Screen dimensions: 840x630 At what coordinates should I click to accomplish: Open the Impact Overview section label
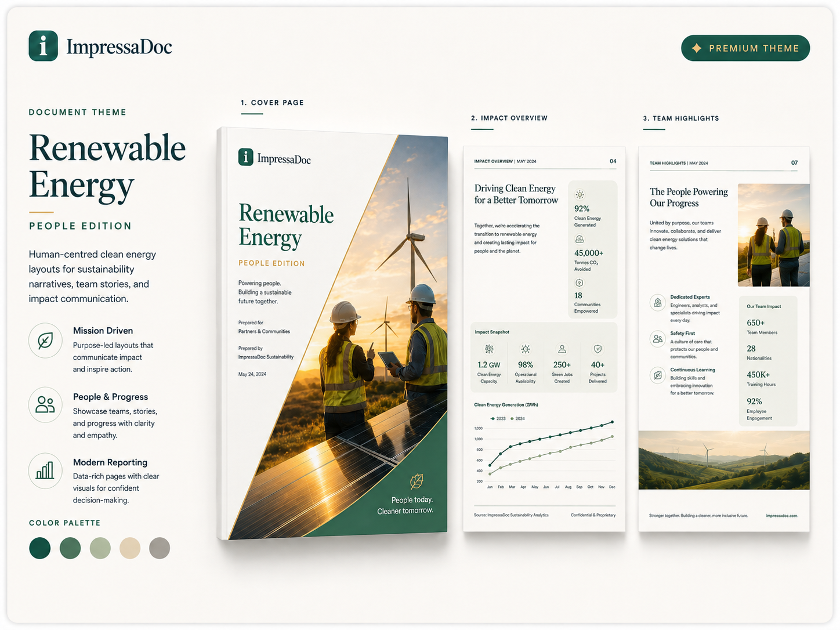509,118
